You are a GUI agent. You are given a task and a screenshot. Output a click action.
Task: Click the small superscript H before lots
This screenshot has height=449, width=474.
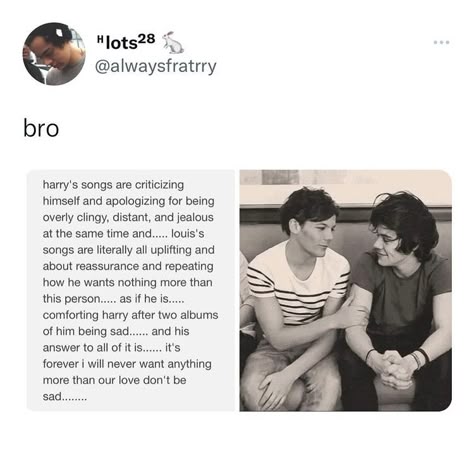point(100,39)
